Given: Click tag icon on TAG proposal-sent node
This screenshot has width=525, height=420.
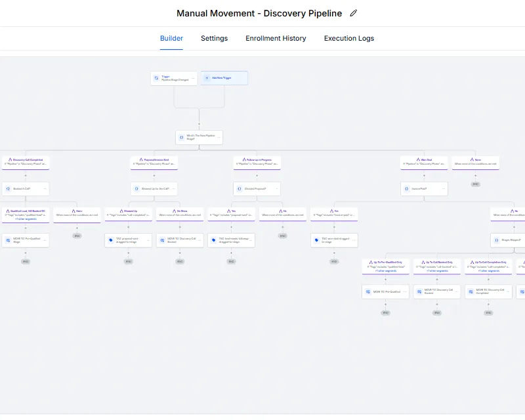Looking at the screenshot, I should [111, 240].
